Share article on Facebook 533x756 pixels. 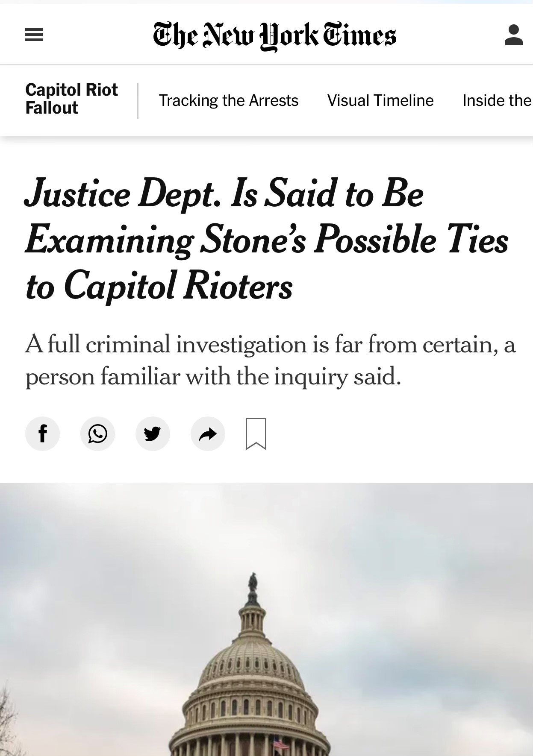(42, 434)
